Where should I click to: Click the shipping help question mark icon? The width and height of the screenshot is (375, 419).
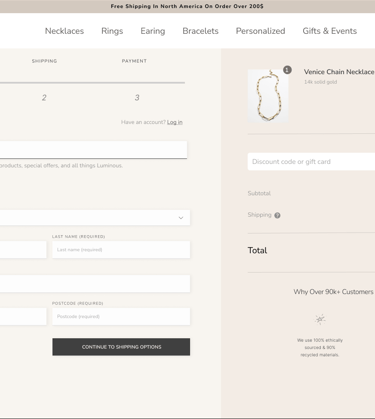coord(277,215)
